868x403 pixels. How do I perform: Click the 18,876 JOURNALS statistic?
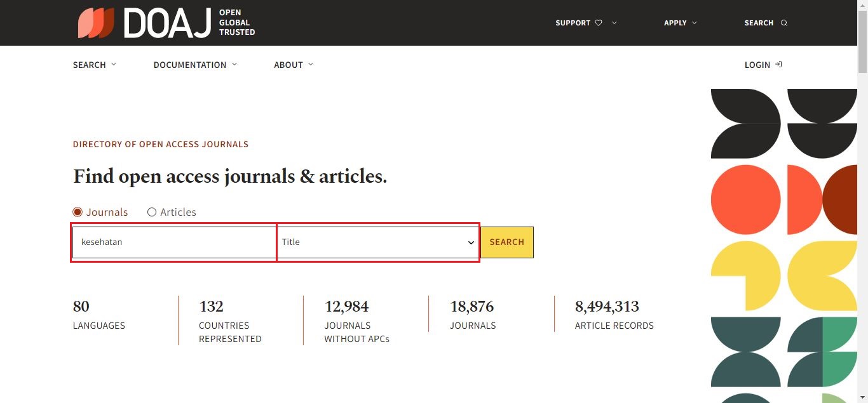(472, 315)
